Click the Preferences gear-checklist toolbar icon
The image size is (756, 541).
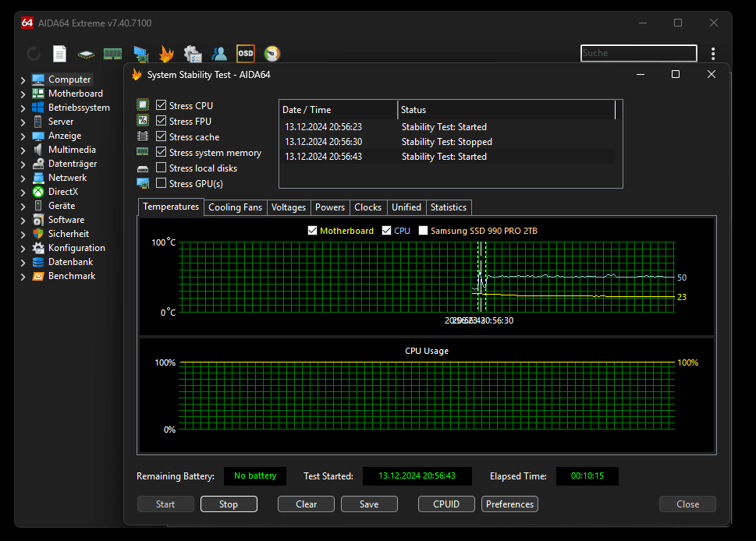click(x=193, y=54)
